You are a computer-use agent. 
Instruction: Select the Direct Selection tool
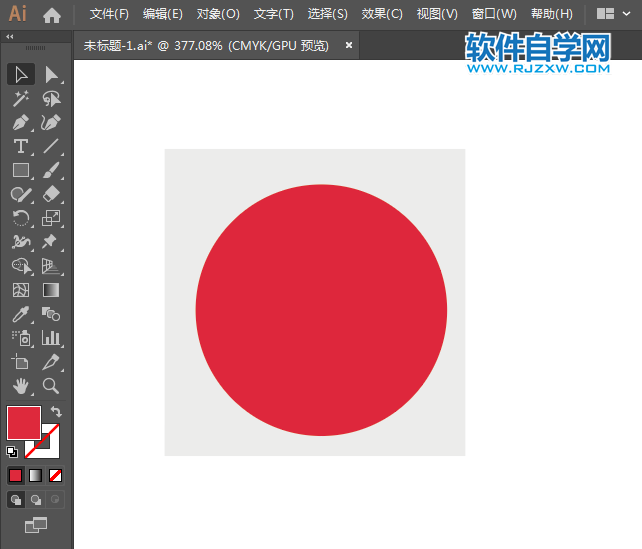coord(51,74)
